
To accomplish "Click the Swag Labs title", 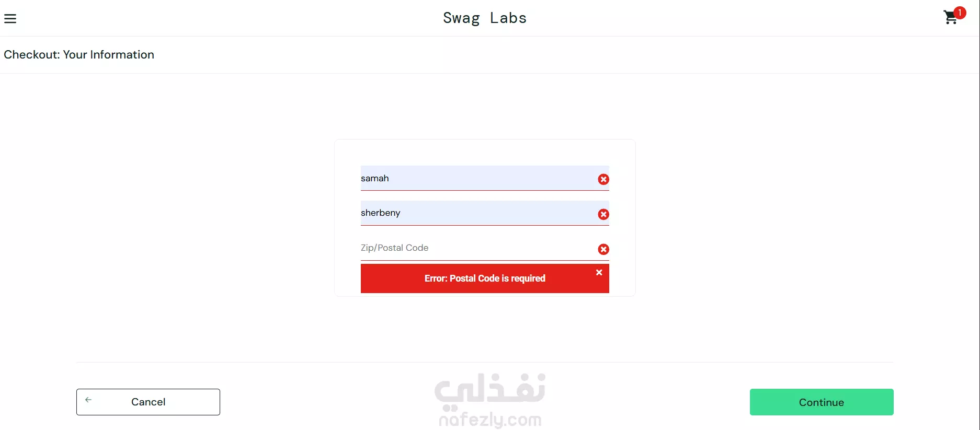I will [485, 18].
